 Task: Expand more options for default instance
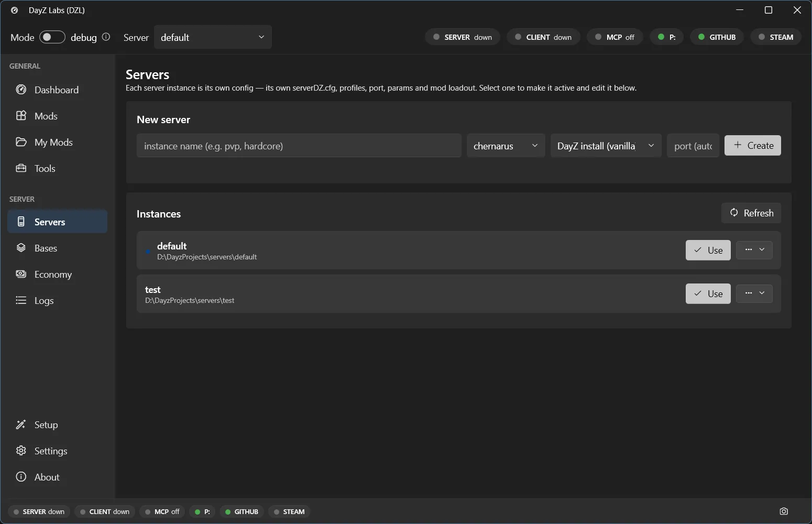[754, 250]
